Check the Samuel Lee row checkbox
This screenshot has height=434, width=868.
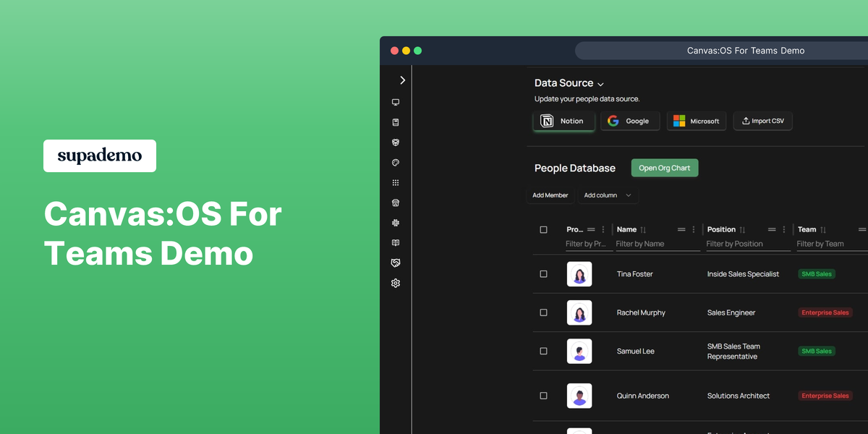point(544,351)
